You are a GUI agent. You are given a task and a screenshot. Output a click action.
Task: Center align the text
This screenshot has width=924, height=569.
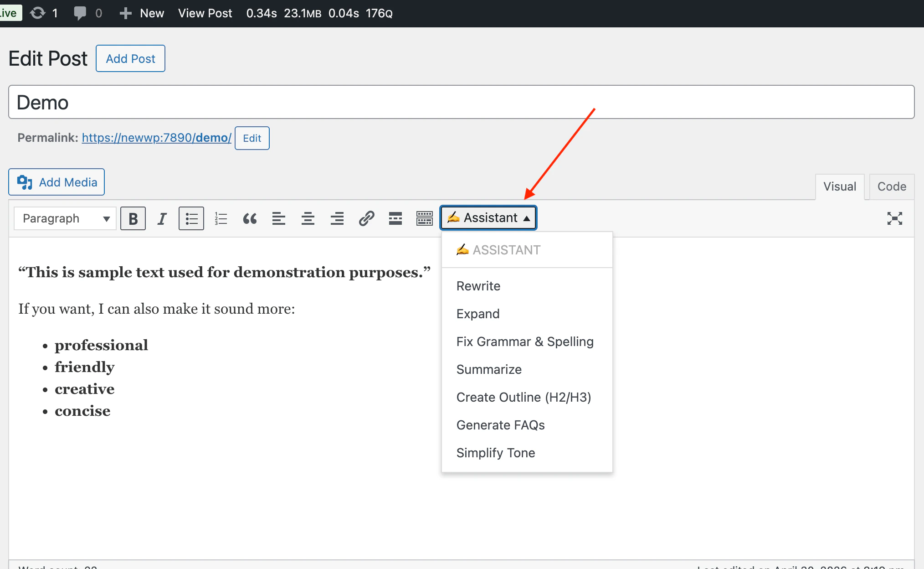[x=308, y=218]
